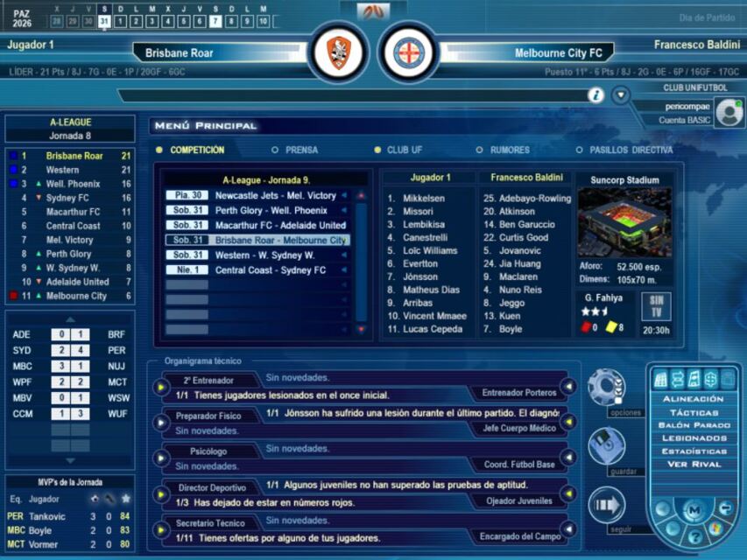The height and width of the screenshot is (560, 747).
Task: Click the central M main menu button
Action: [x=693, y=509]
